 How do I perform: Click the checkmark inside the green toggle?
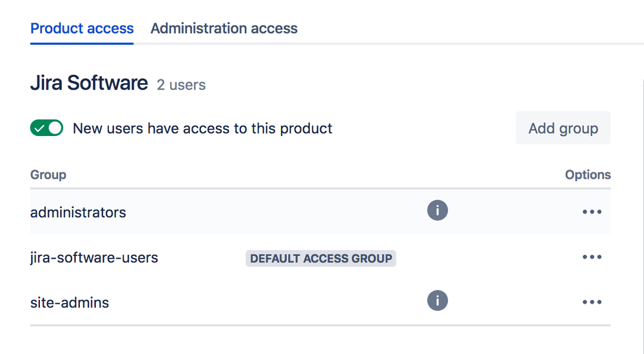tap(40, 128)
